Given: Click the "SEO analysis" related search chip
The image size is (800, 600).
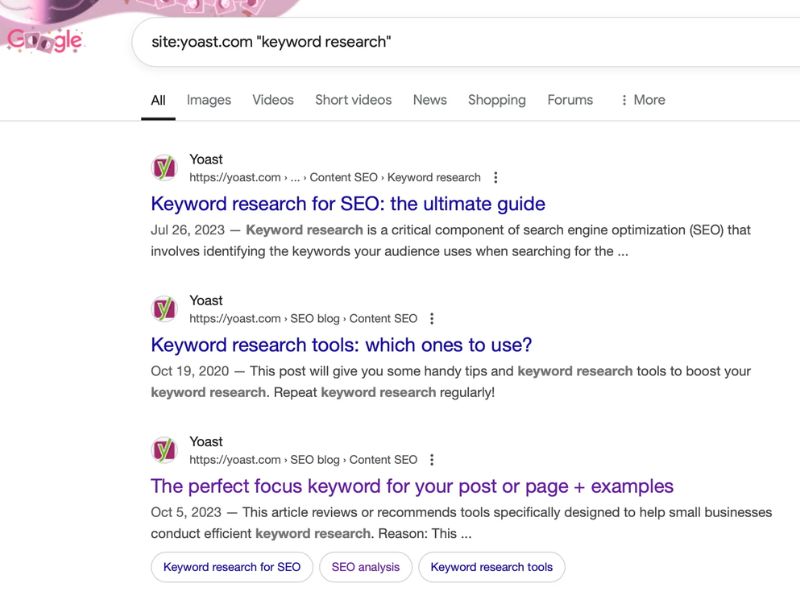Looking at the screenshot, I should click(366, 567).
